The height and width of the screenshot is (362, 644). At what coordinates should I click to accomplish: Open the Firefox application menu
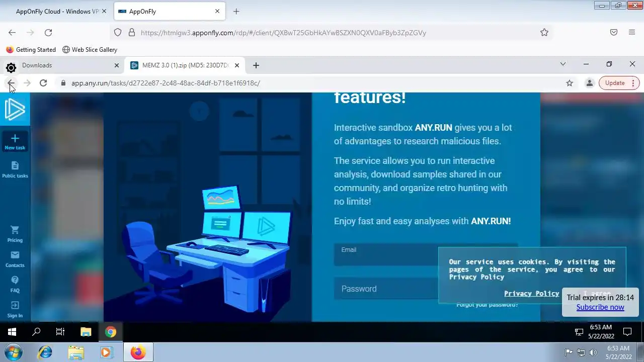pyautogui.click(x=632, y=32)
